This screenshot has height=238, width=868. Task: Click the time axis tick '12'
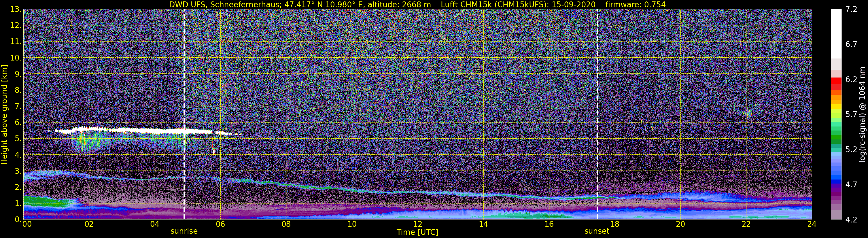(417, 224)
